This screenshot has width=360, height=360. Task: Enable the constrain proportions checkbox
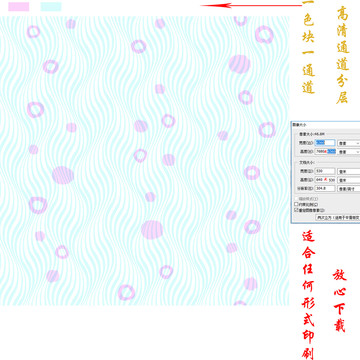click(296, 204)
